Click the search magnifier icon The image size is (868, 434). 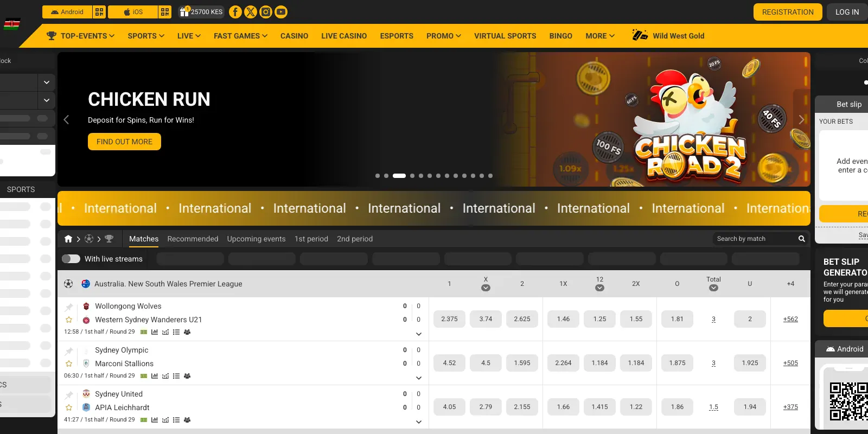(x=802, y=239)
